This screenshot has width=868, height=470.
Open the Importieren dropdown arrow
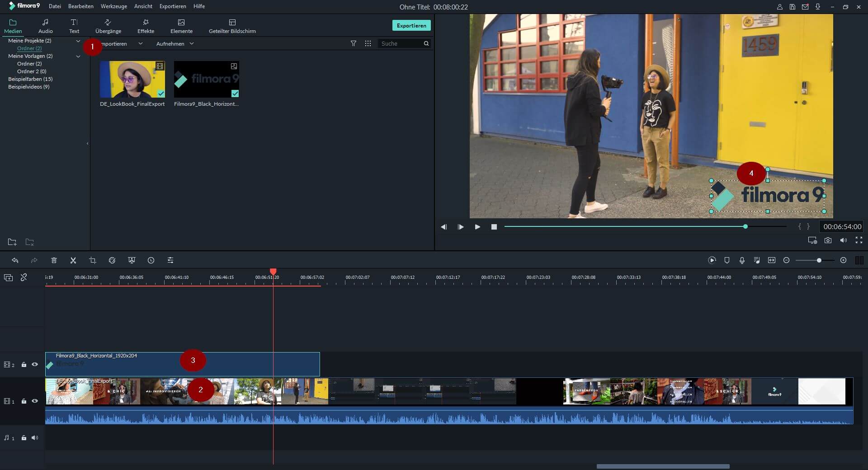click(140, 43)
